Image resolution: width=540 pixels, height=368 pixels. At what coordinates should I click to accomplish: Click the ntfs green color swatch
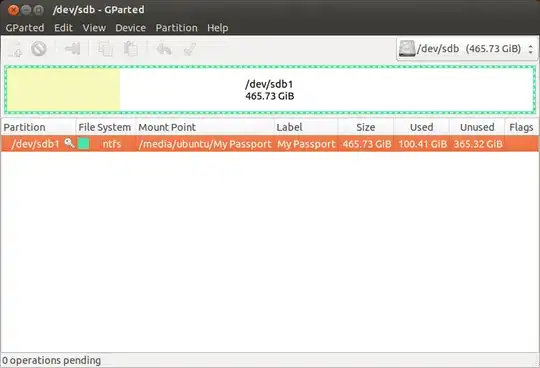tap(83, 144)
